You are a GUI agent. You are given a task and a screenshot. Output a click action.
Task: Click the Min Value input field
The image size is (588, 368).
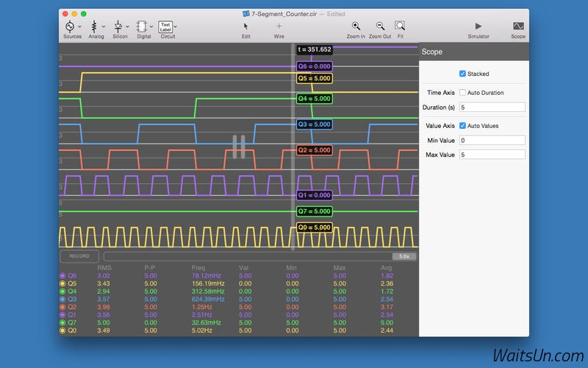pos(492,141)
